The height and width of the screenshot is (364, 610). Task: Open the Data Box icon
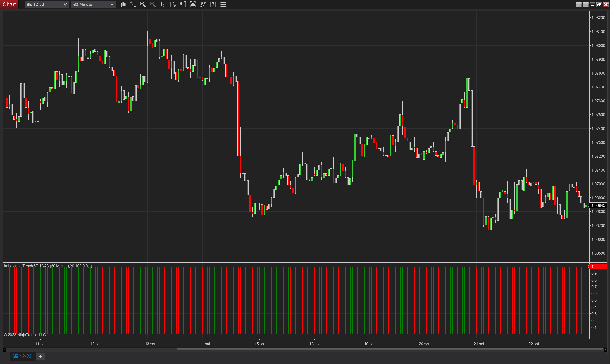tap(173, 5)
